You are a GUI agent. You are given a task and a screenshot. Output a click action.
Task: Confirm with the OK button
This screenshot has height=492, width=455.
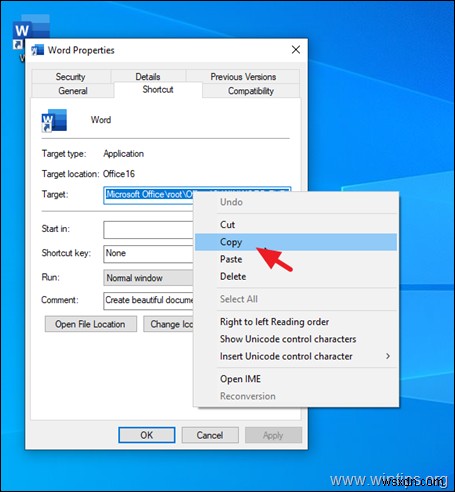(147, 435)
